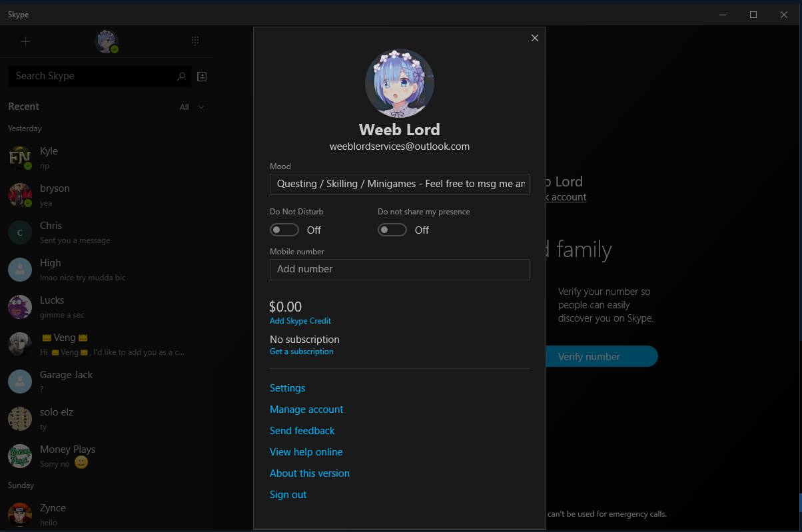Screen dimensions: 802x532
Task: Click Garage Jack's default avatar
Action: (20, 382)
